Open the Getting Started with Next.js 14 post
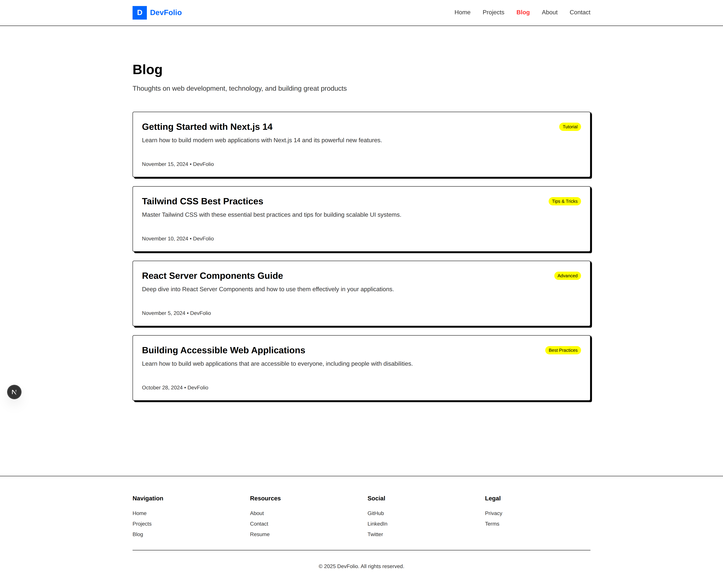 (207, 127)
